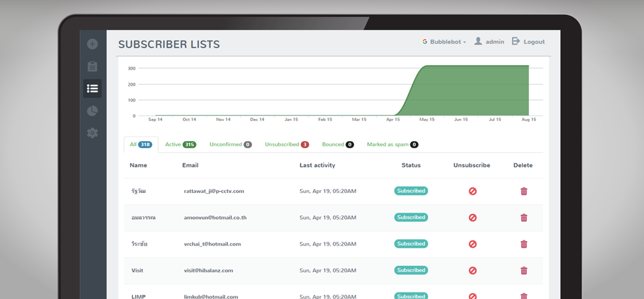The image size is (644, 299).
Task: Click the Logout link
Action: (534, 42)
